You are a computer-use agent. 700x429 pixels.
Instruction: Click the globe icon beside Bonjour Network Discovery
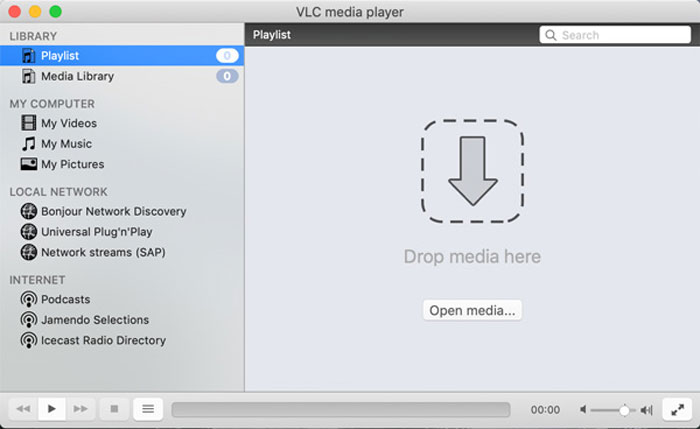[29, 211]
